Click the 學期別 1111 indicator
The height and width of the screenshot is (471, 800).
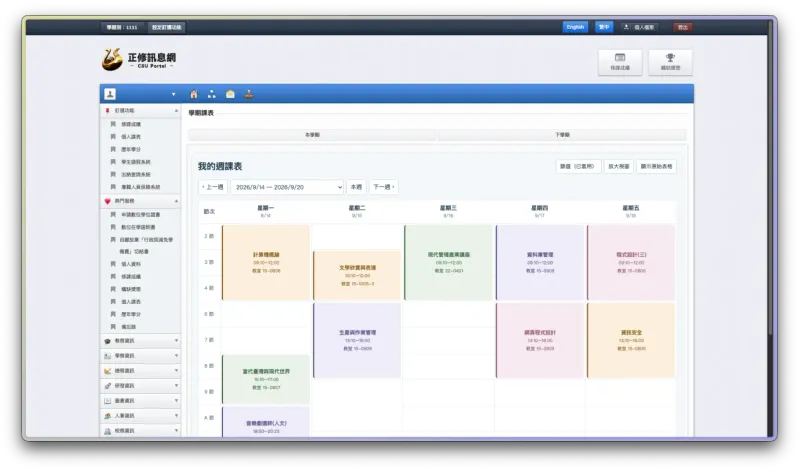(122, 27)
